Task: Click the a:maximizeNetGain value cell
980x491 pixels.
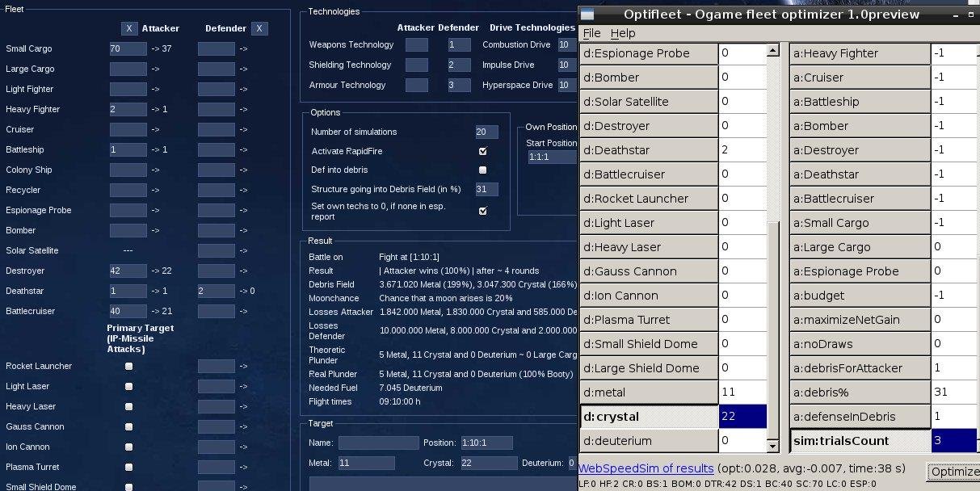Action: [955, 320]
